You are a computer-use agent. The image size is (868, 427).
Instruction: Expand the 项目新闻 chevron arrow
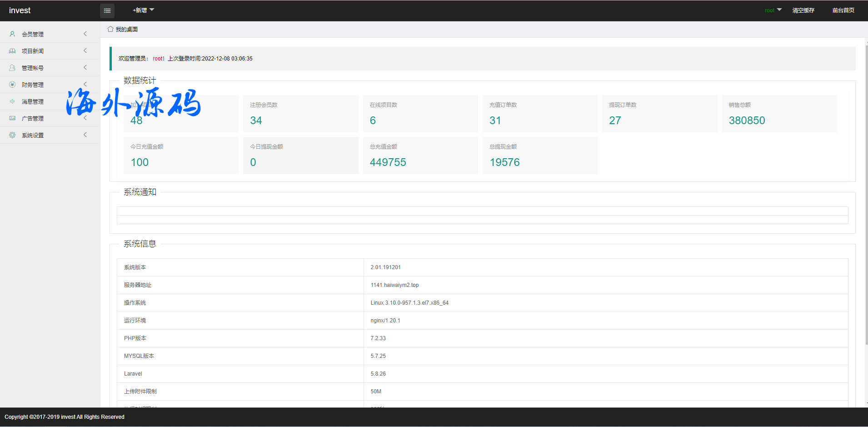(85, 50)
